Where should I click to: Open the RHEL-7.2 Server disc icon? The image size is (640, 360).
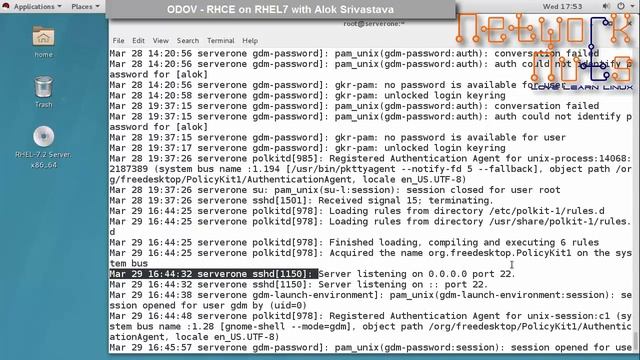44,137
